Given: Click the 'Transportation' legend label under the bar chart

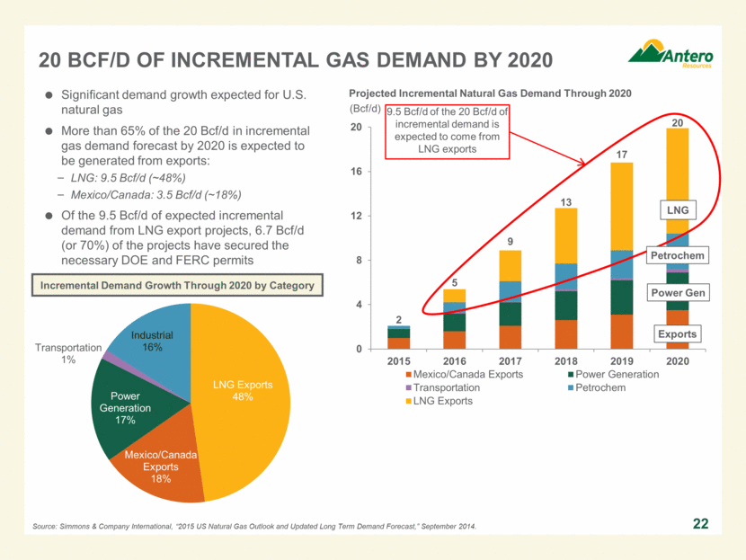Looking at the screenshot, I should 447,387.
